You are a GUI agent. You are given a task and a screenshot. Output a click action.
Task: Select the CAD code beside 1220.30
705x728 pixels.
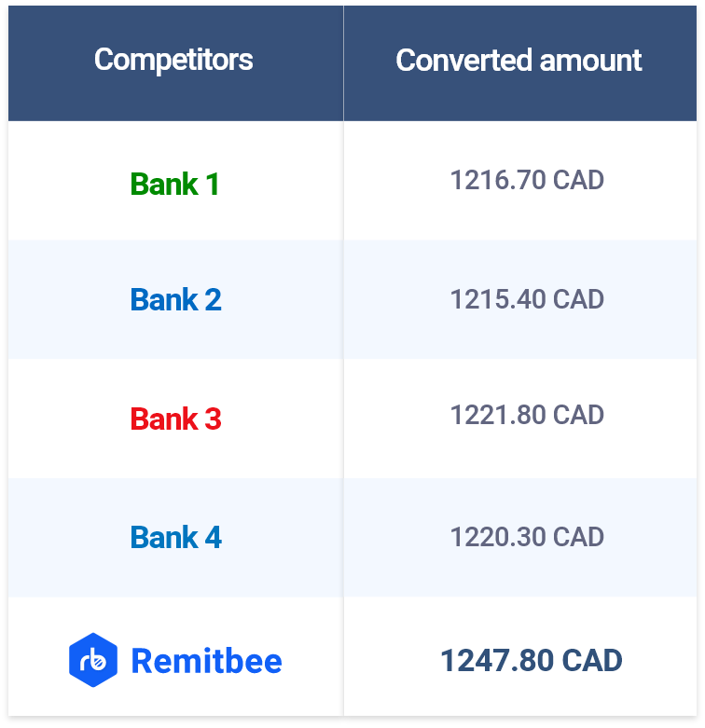(x=578, y=537)
